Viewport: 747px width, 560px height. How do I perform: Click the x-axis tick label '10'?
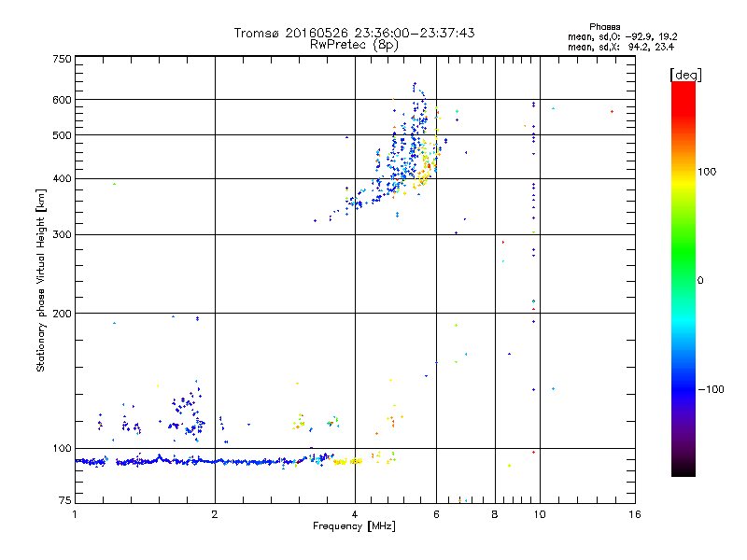point(540,514)
